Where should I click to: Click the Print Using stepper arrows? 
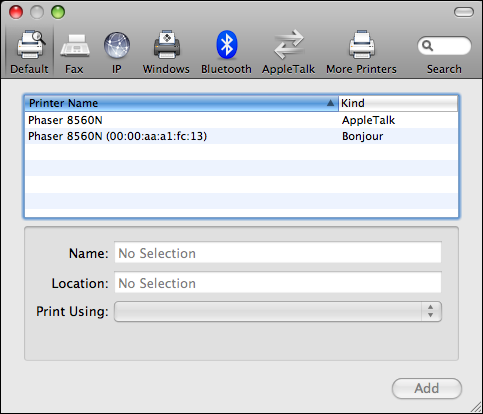[x=431, y=312]
